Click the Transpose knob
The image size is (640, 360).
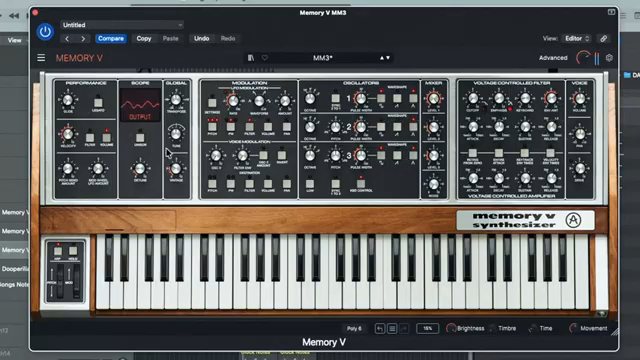click(x=176, y=99)
